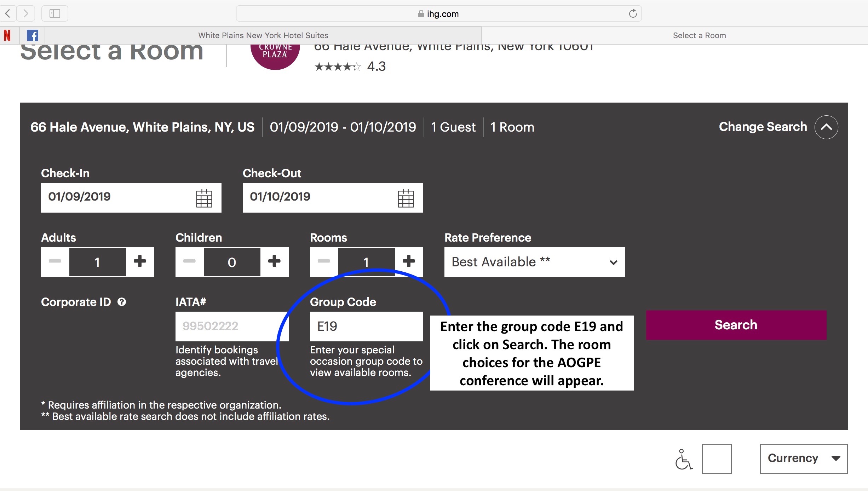868x491 pixels.
Task: Focus the Check-Out date field
Action: tap(333, 198)
